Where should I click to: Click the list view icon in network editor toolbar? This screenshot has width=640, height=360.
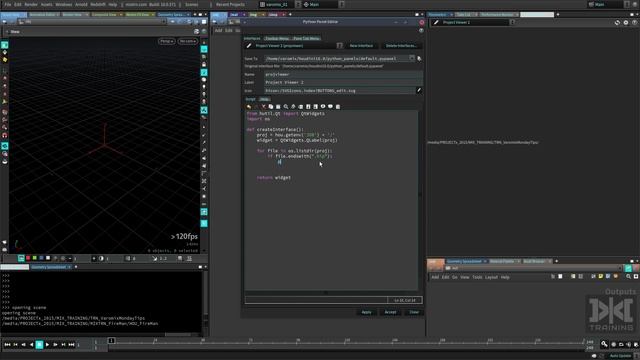[573, 277]
